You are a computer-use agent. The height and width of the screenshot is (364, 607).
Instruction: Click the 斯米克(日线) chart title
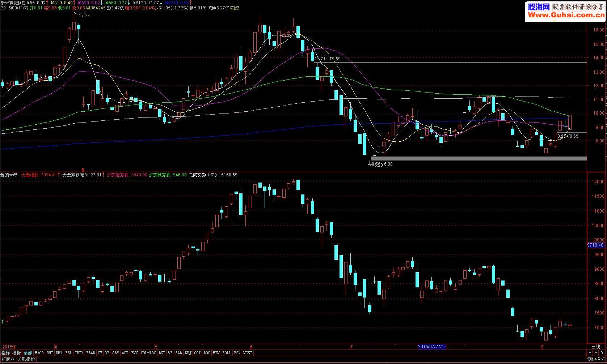click(x=12, y=2)
